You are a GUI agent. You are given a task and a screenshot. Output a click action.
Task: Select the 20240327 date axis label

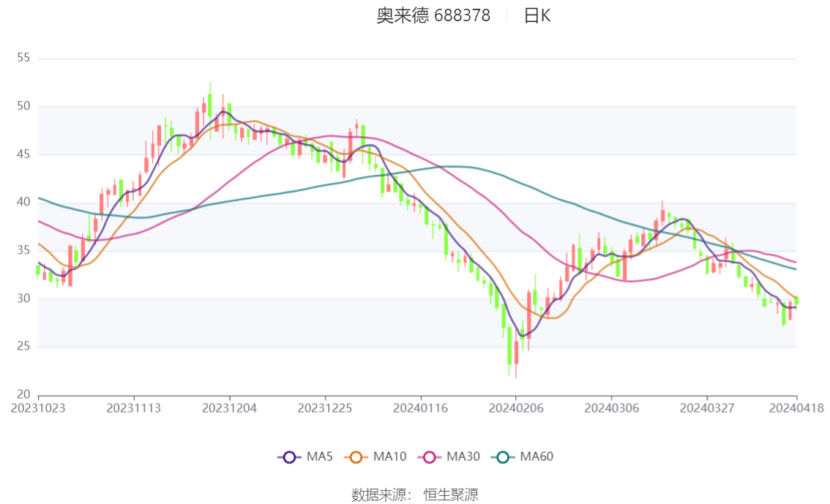point(706,408)
